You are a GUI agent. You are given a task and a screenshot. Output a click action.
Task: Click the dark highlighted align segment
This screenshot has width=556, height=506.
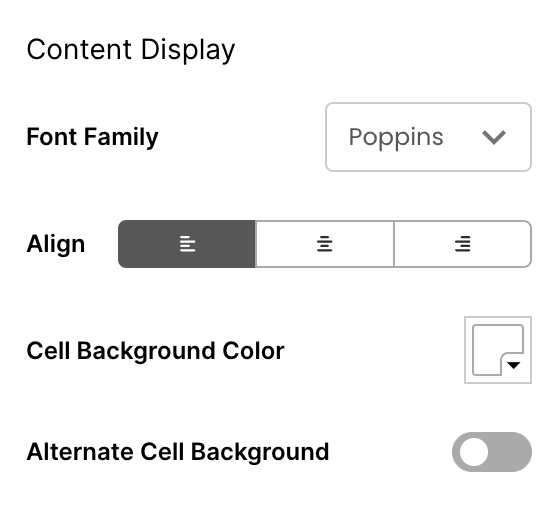(187, 244)
